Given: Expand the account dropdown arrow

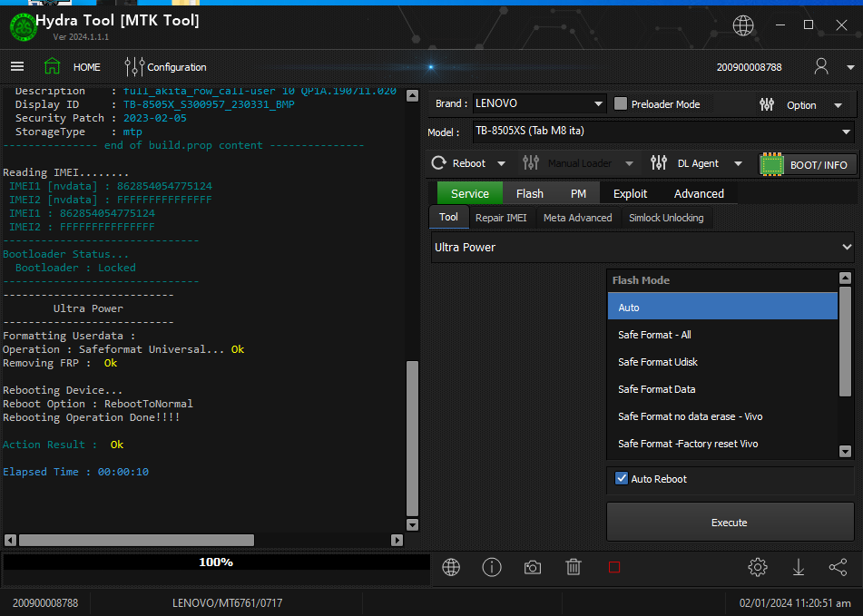Looking at the screenshot, I should pos(849,68).
